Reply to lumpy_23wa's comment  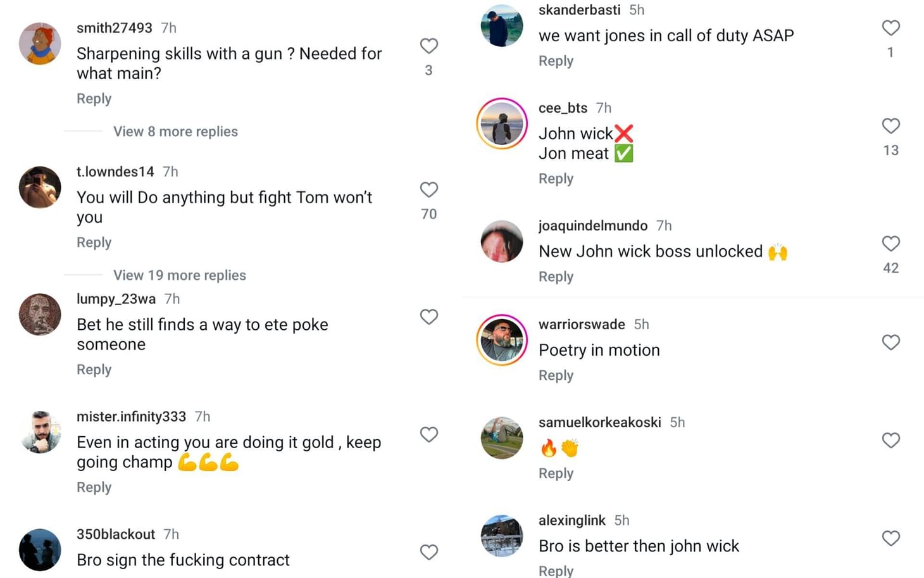pos(94,369)
